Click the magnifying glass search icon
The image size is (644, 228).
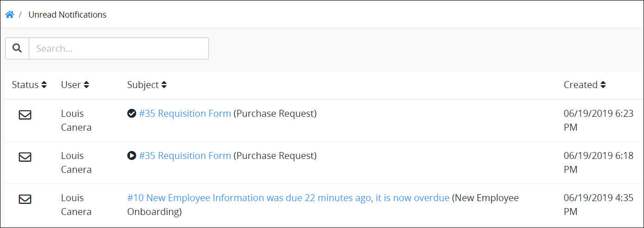[17, 48]
